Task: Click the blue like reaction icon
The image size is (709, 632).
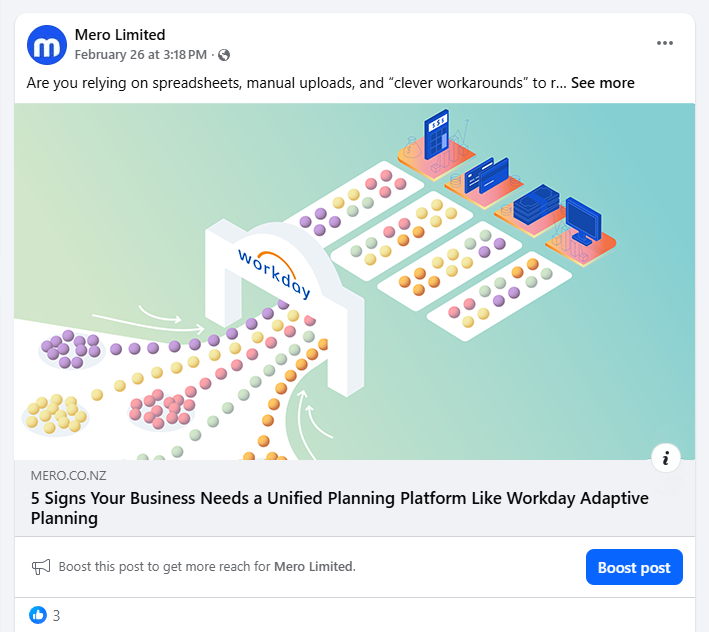Action: point(38,615)
